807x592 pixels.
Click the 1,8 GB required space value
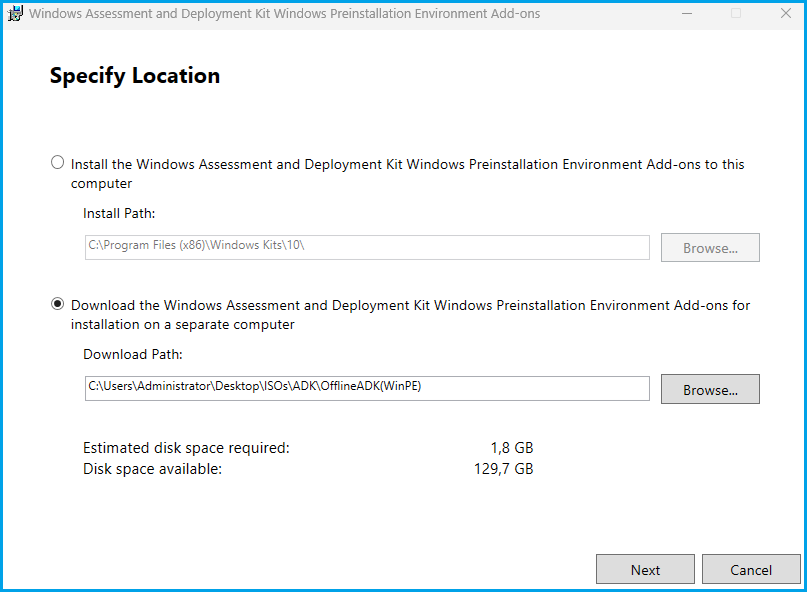click(x=512, y=448)
